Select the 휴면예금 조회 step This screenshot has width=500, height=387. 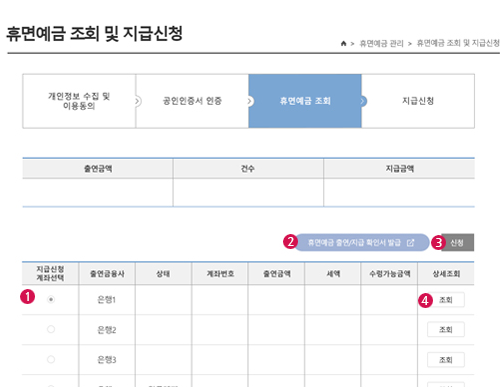305,101
